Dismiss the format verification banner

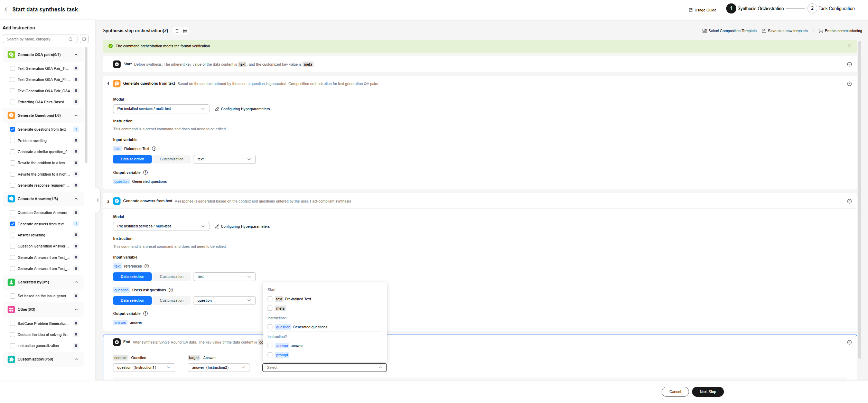pyautogui.click(x=849, y=46)
